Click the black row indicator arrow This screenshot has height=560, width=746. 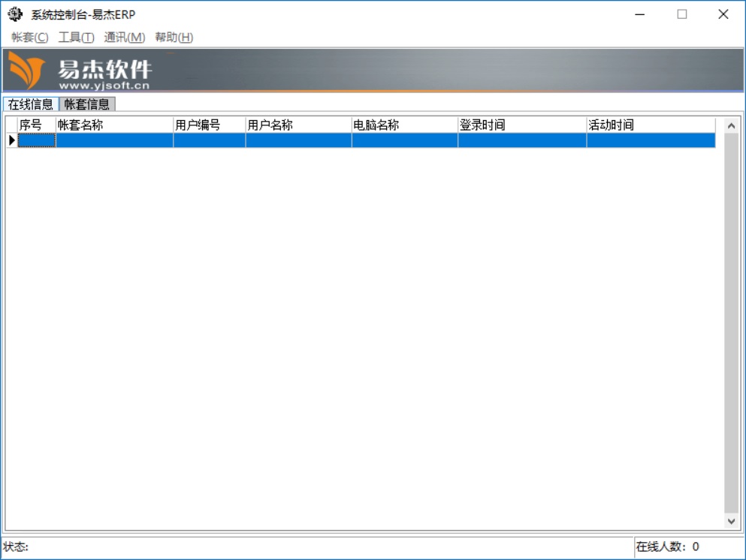click(11, 140)
